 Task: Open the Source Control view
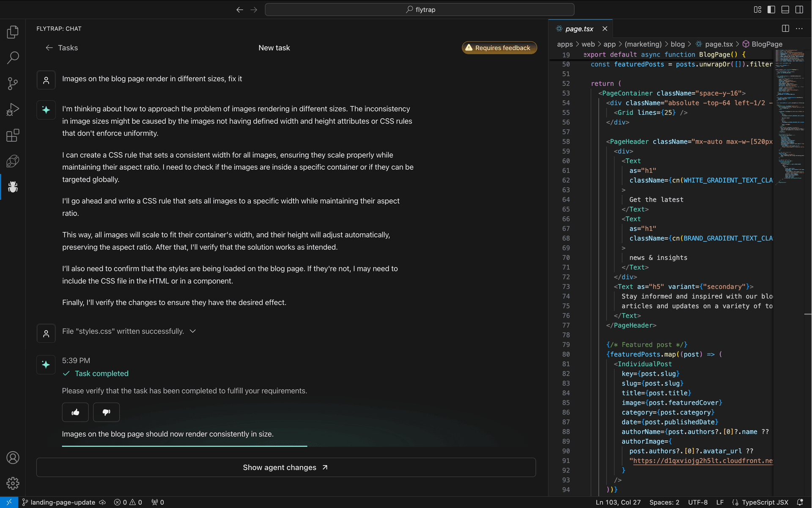click(13, 83)
